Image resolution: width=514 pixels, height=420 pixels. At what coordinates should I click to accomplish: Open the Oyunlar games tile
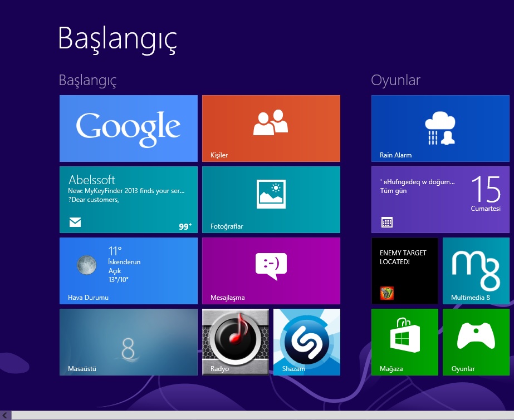click(x=476, y=342)
